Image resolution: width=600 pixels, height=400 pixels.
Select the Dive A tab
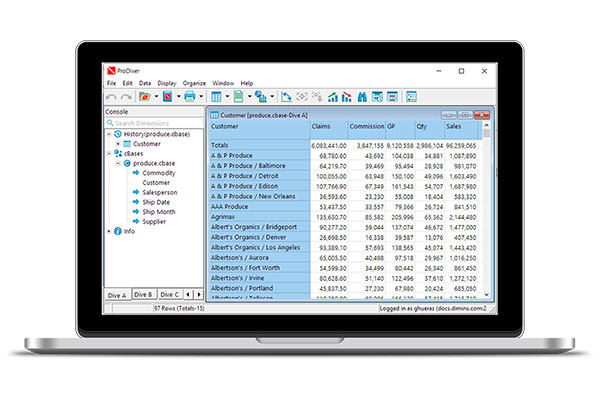(117, 295)
